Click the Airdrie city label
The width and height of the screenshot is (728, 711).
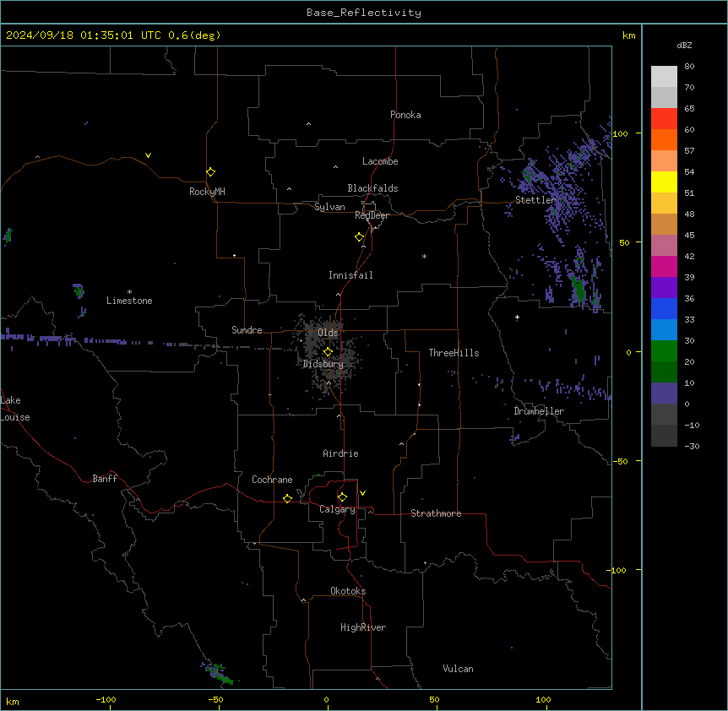pos(341,453)
